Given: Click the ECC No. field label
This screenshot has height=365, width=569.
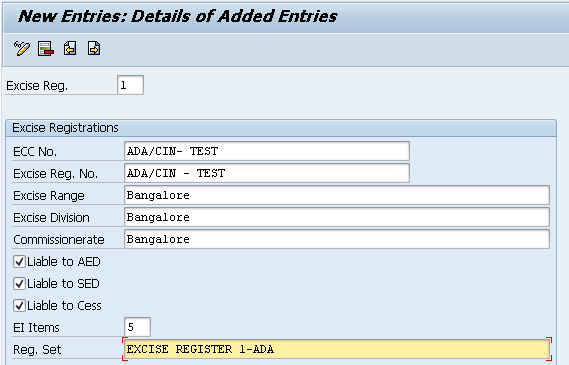Looking at the screenshot, I should [35, 152].
